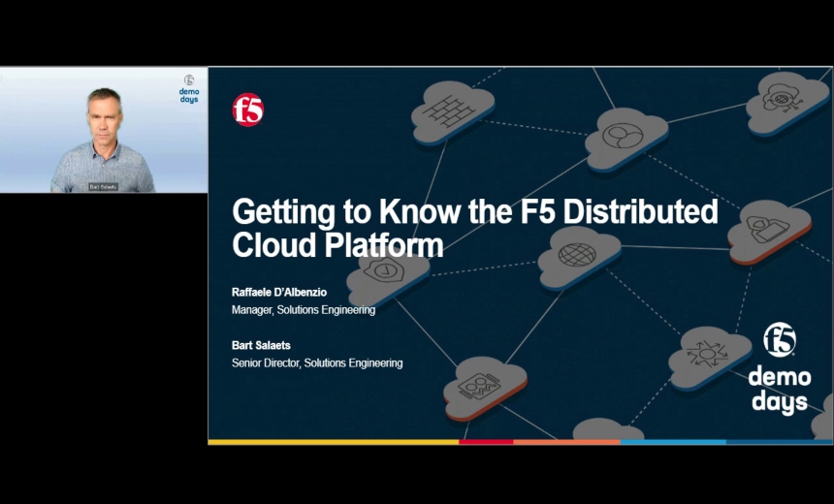Click the name Bart Salaets on the slide
Image resolution: width=834 pixels, height=504 pixels.
click(x=261, y=344)
